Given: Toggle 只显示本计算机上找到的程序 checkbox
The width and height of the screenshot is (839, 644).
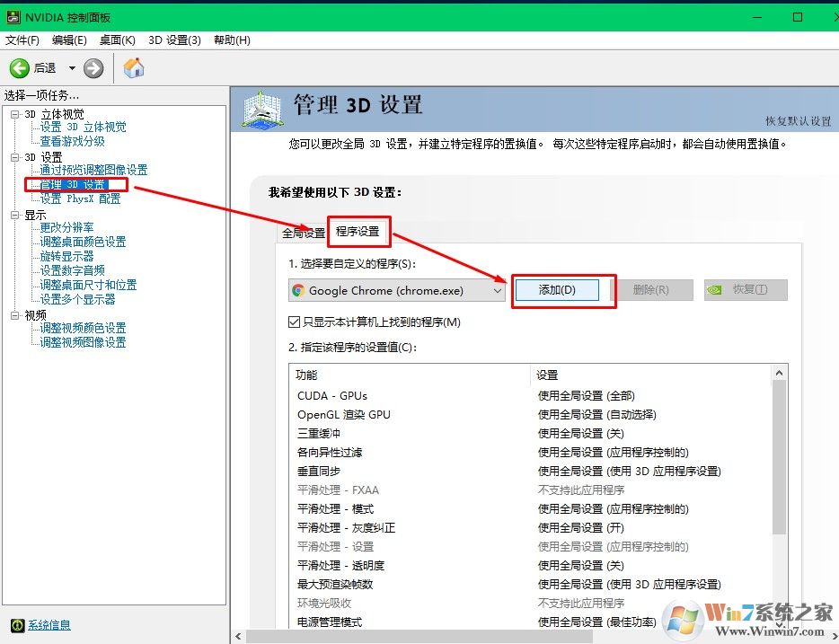Looking at the screenshot, I should [294, 322].
